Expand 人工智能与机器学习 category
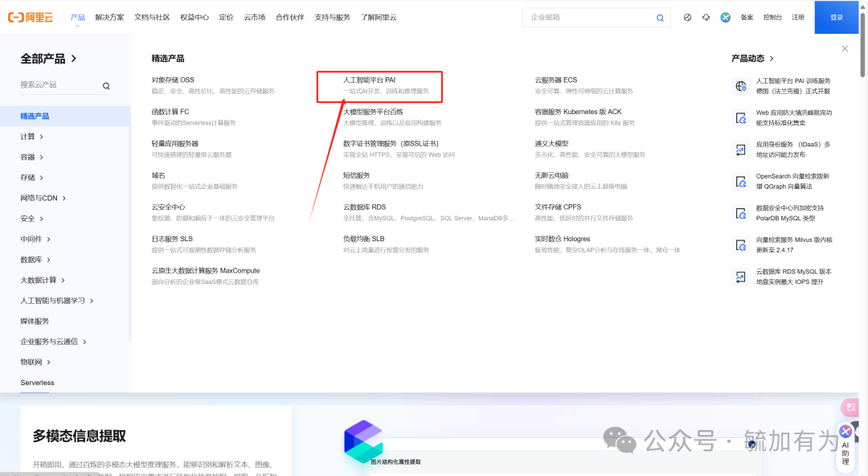Viewport: 868px width, 476px height. pos(92,301)
